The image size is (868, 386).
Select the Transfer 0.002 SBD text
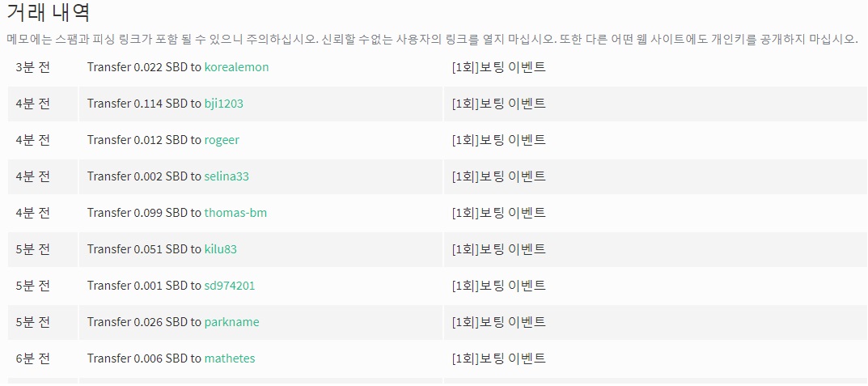click(138, 176)
